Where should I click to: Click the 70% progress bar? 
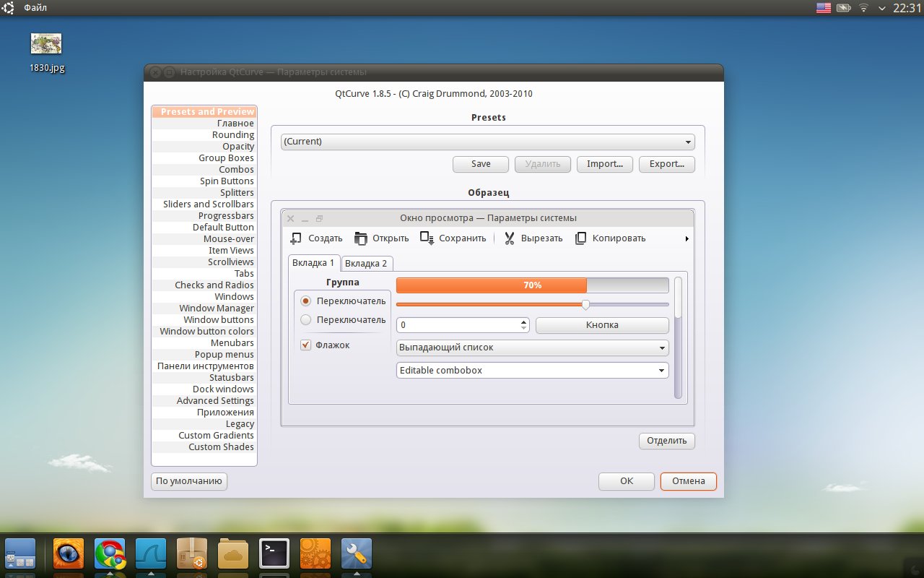(x=533, y=285)
